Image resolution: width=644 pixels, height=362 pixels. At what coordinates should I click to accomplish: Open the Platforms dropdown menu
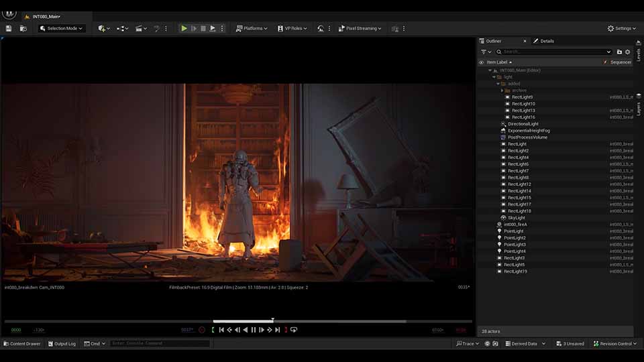coord(252,28)
